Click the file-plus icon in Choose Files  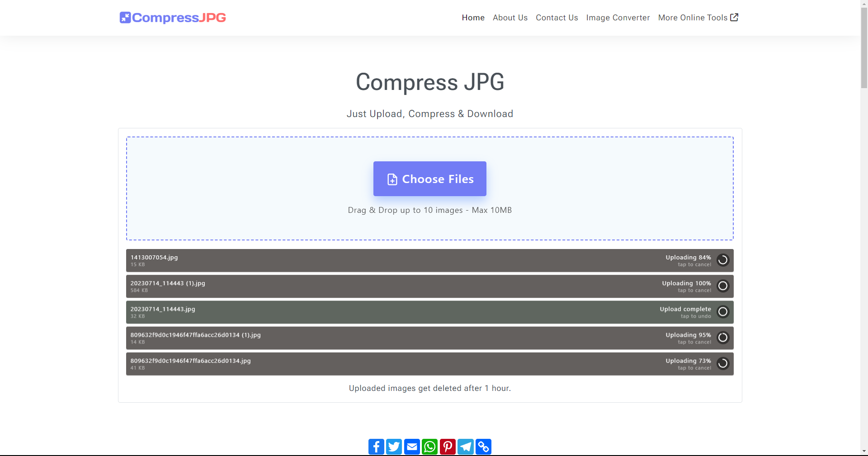(x=392, y=179)
